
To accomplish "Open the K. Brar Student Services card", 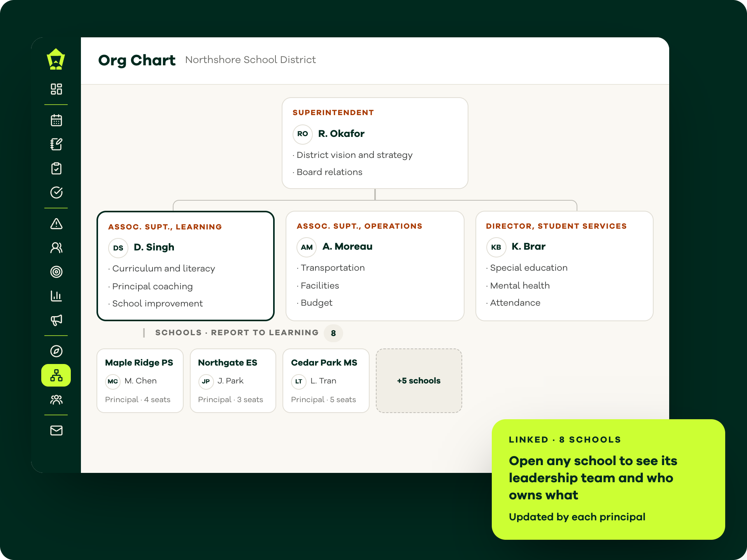I will point(564,266).
